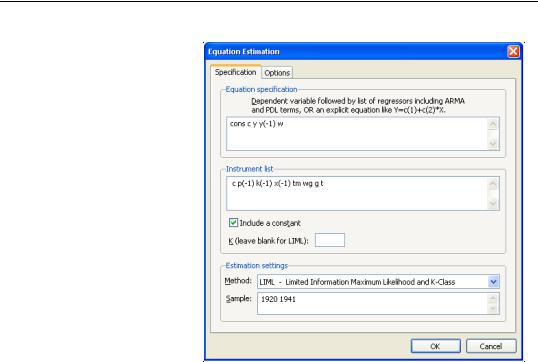
Task: Click the Cancel button
Action: coord(491,346)
